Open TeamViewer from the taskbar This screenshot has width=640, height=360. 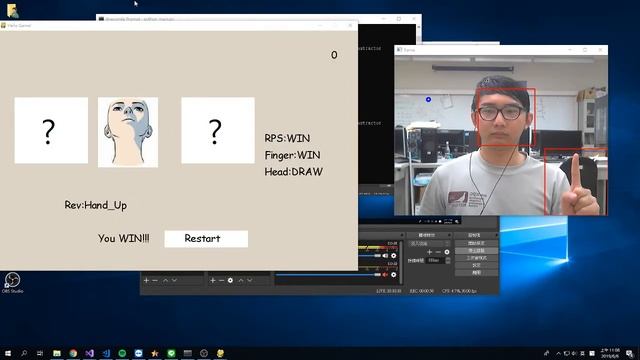[138, 353]
